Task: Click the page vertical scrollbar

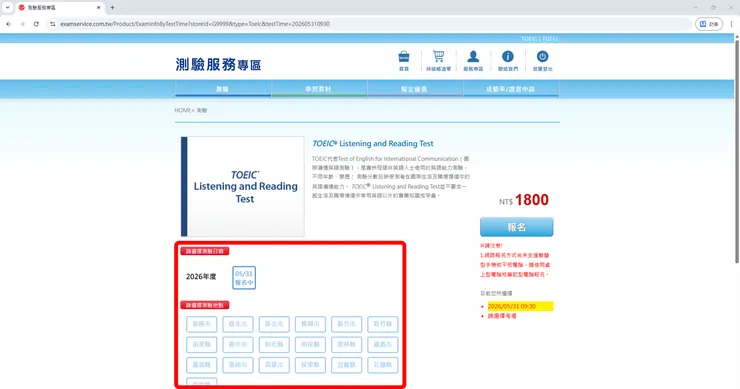Action: tap(737, 151)
